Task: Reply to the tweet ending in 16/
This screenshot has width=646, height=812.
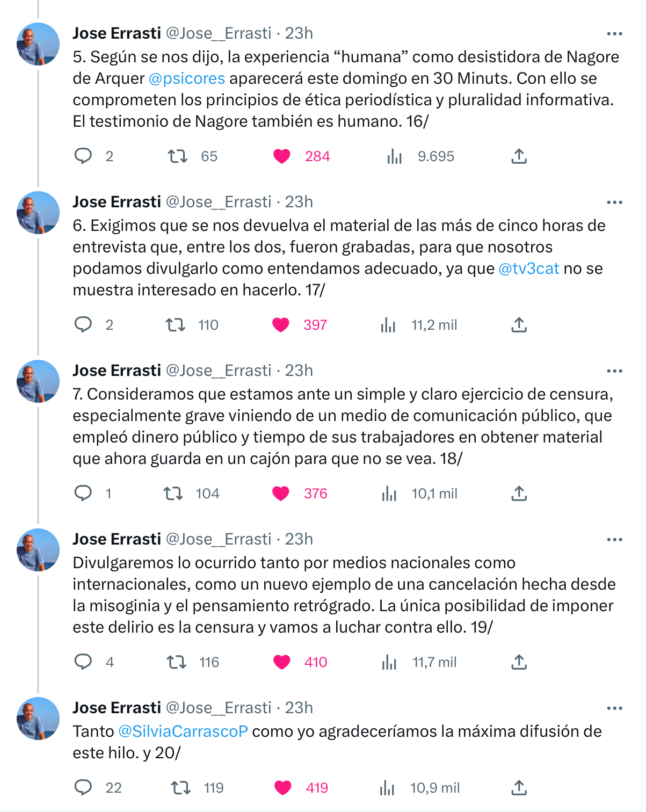Action: [83, 156]
